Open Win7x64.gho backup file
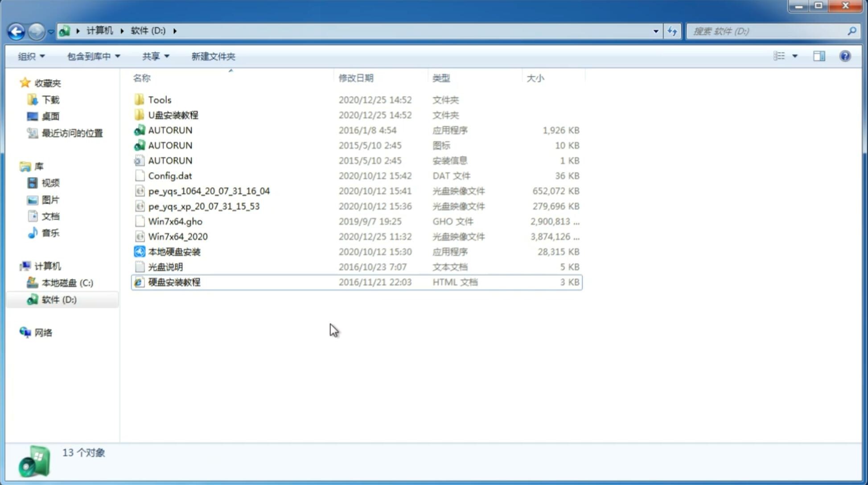The width and height of the screenshot is (868, 485). (175, 221)
